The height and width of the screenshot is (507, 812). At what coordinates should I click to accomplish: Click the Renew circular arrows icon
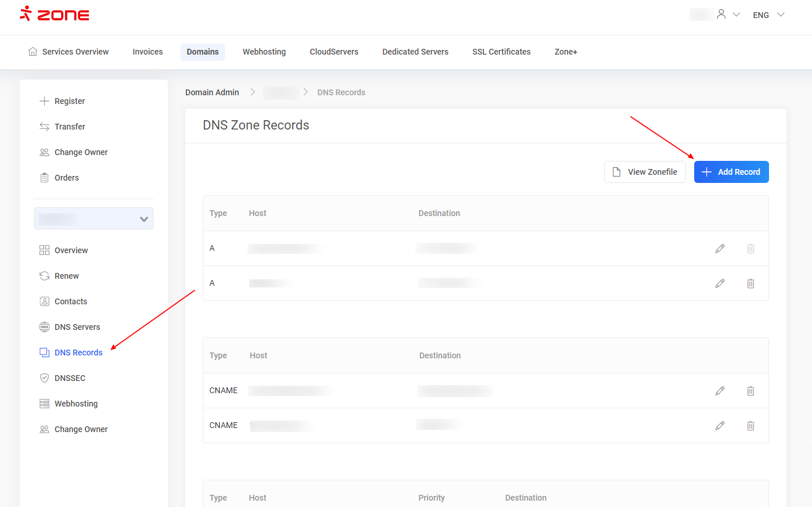(44, 276)
